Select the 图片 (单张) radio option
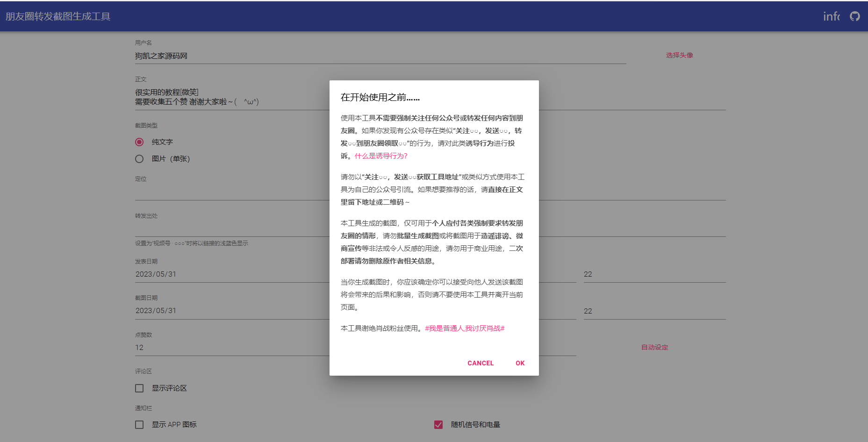868x442 pixels. (x=139, y=159)
